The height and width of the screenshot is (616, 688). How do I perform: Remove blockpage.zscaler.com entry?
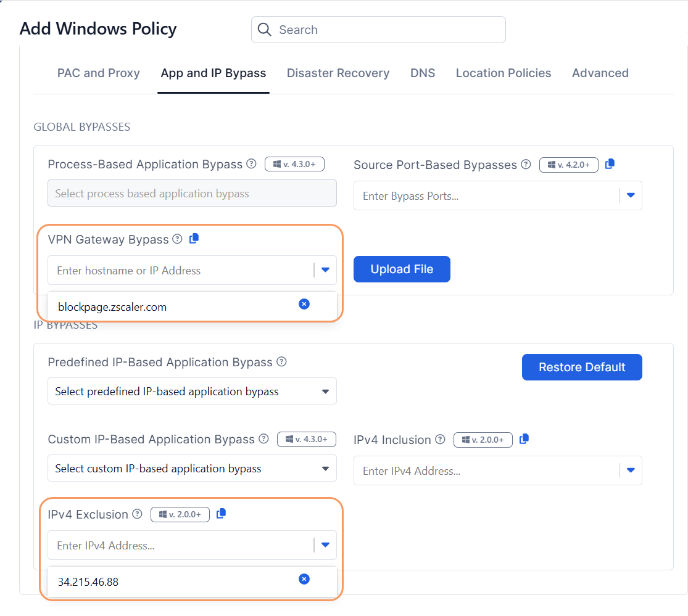(304, 304)
